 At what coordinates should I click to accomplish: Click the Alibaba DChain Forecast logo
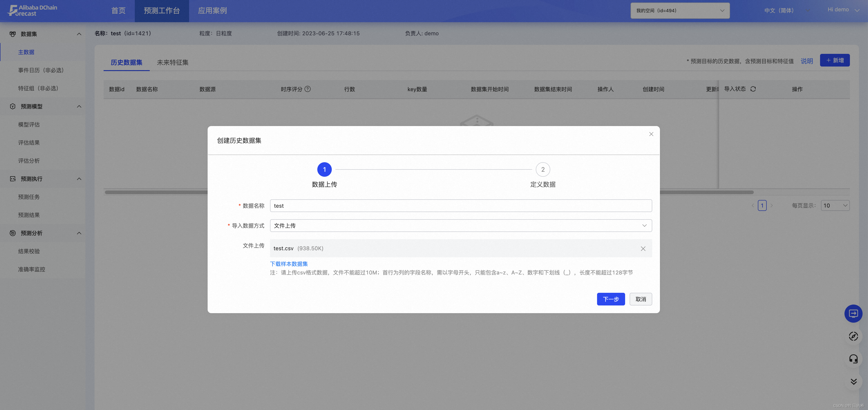point(33,10)
